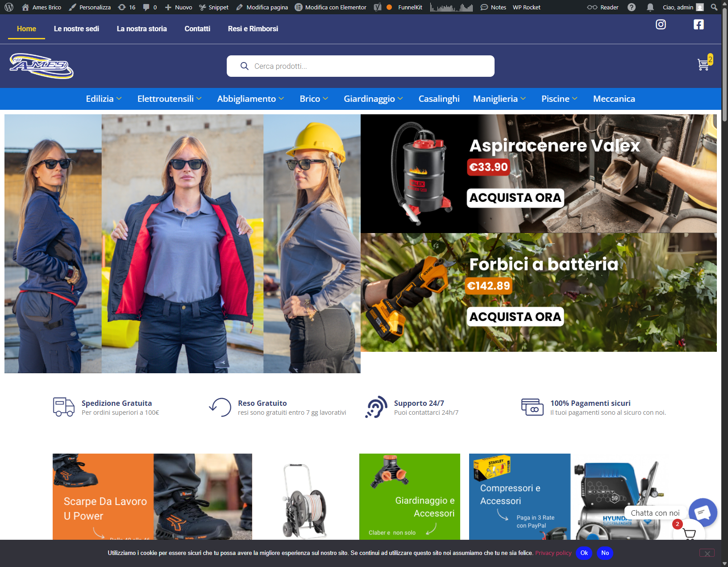Click Modifica pagina in admin bar
Image resolution: width=728 pixels, height=567 pixels.
pyautogui.click(x=262, y=7)
